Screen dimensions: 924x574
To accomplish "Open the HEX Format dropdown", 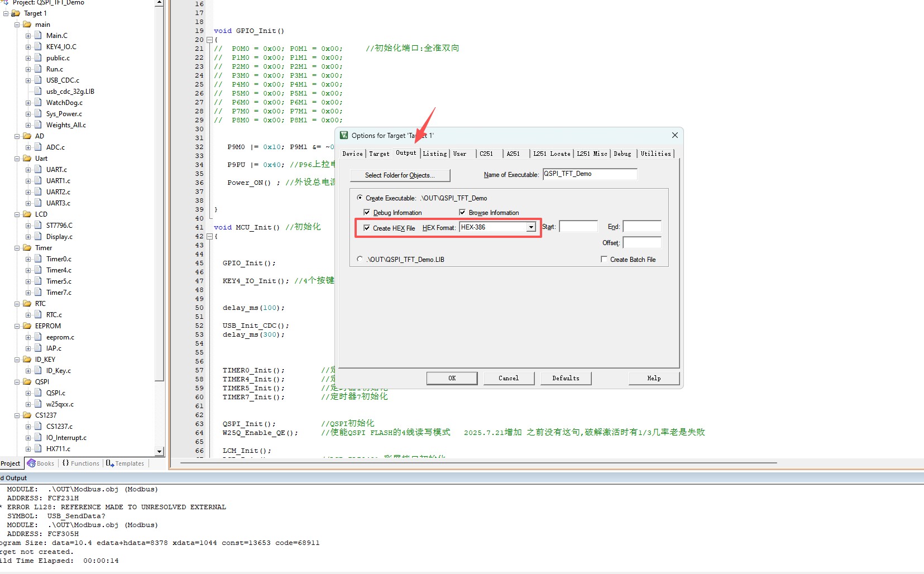I will [531, 227].
